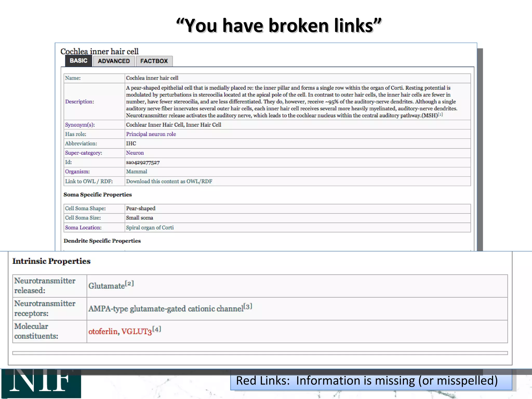
Task: Click AMPA-type glutamate-gated cationic channel text
Action: point(166,309)
